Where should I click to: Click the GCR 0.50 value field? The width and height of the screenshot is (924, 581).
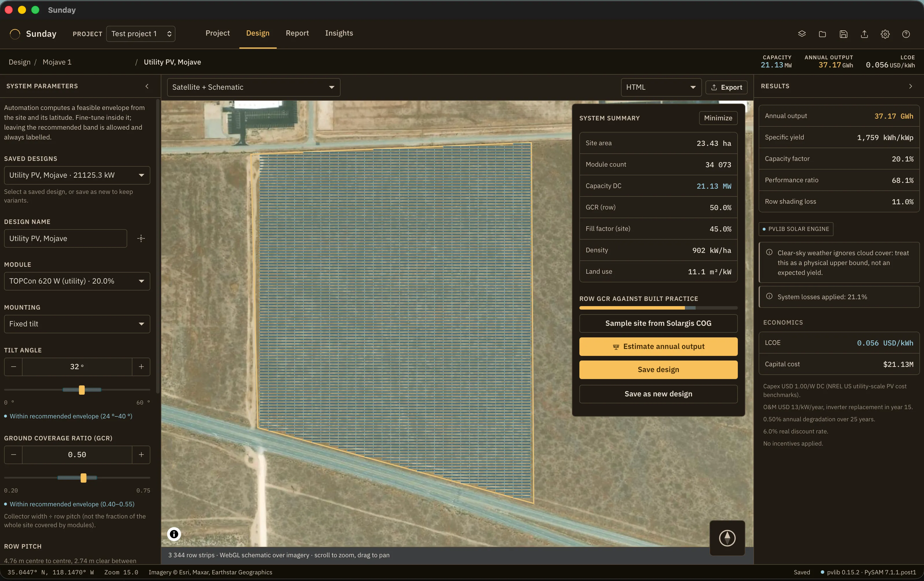[x=77, y=455]
